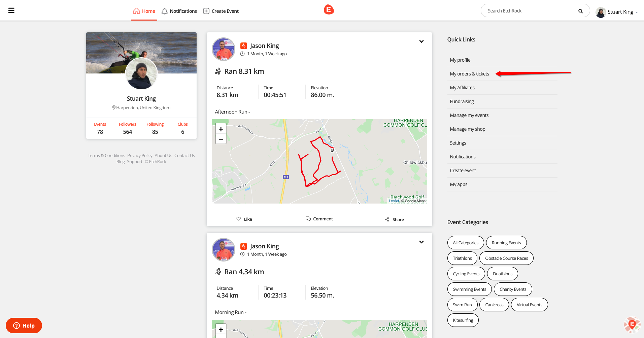Expand options chevron on second Jason King post
The height and width of the screenshot is (338, 644).
click(421, 242)
